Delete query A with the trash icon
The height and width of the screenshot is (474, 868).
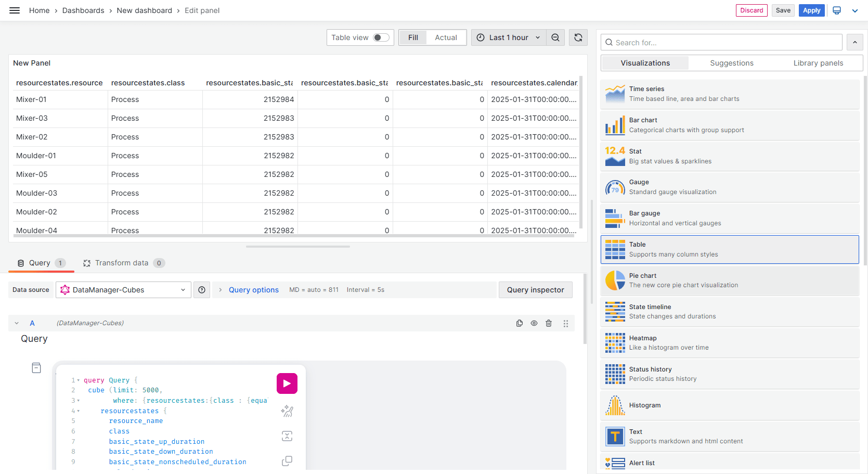click(548, 323)
